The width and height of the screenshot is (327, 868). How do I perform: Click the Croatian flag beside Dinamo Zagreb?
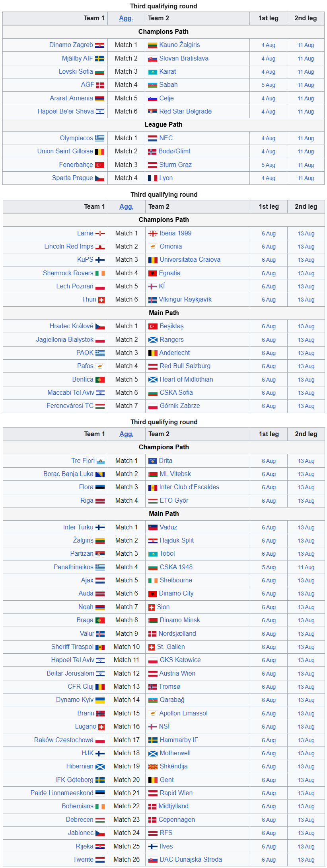[99, 45]
